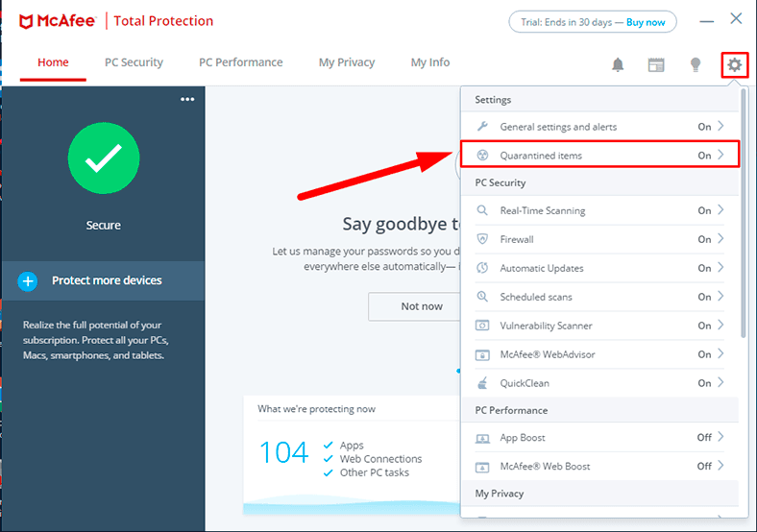Toggle Automatic Updates On status
Viewport: 757px width, 532px height.
704,268
